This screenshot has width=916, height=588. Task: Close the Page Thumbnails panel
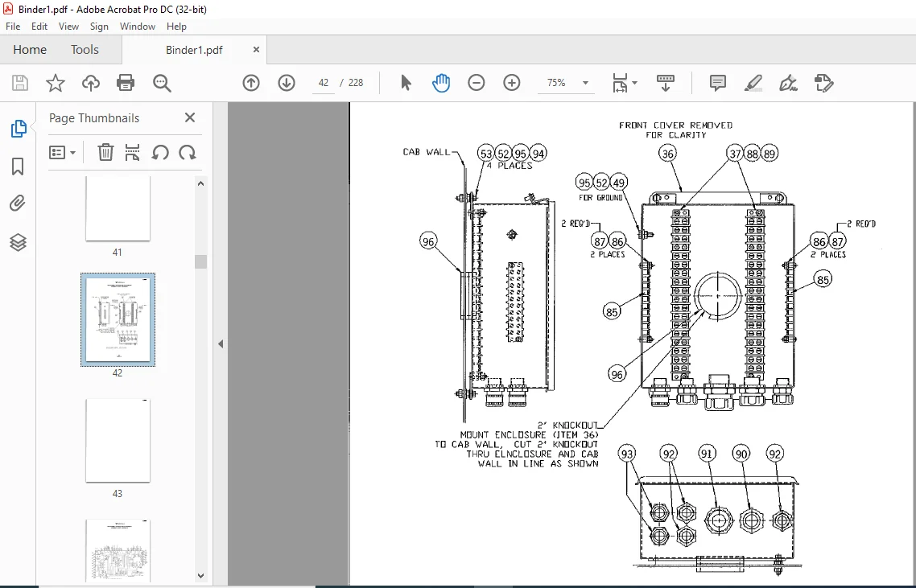coord(190,117)
